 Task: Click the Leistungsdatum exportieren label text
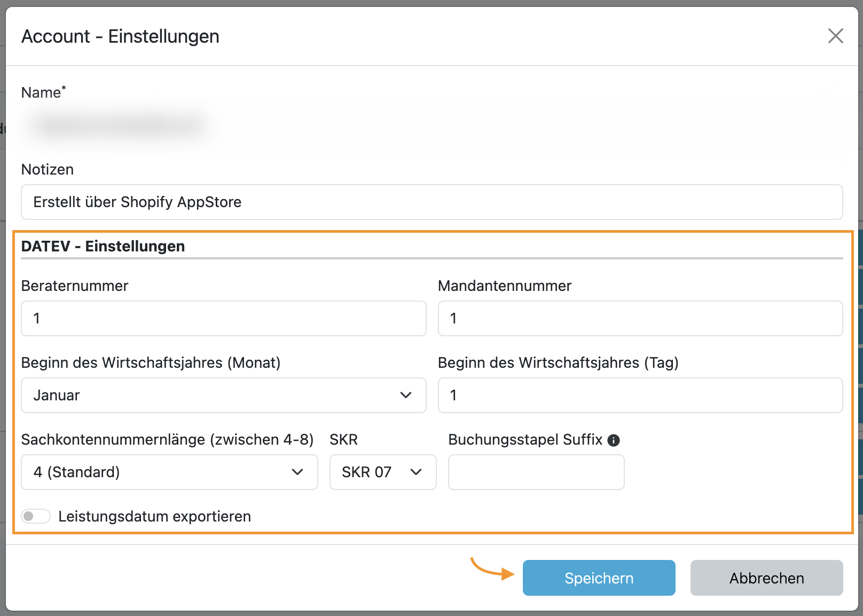coord(154,516)
